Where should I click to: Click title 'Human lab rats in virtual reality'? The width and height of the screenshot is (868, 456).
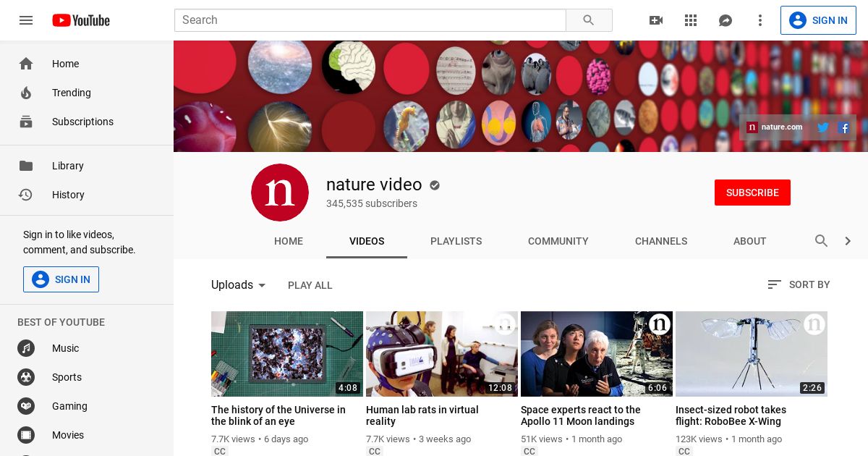(x=422, y=415)
